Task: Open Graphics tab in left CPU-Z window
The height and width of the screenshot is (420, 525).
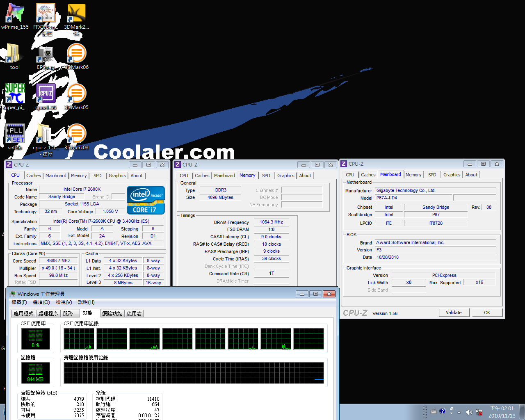Action: 117,176
